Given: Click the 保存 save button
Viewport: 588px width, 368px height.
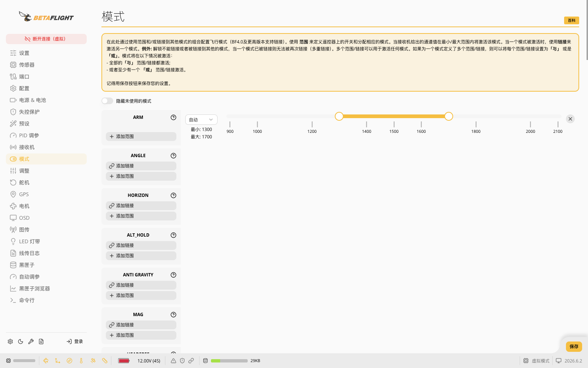Looking at the screenshot, I should click(x=574, y=346).
